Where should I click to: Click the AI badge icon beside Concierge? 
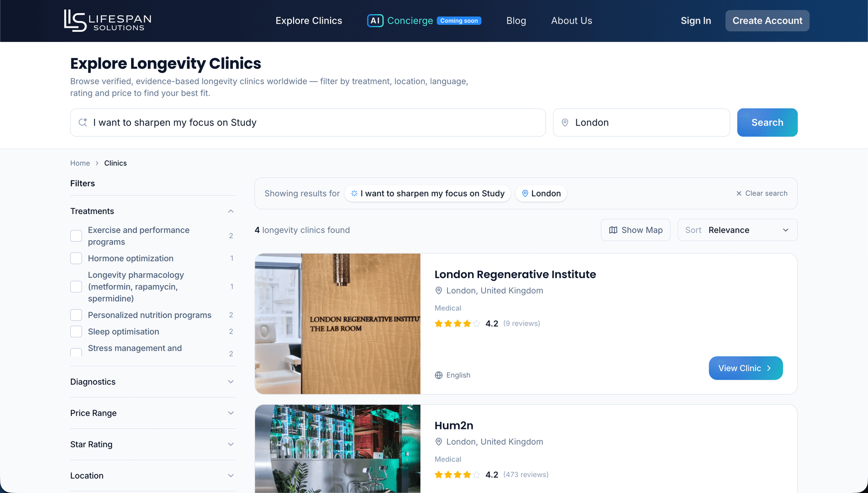(x=375, y=21)
